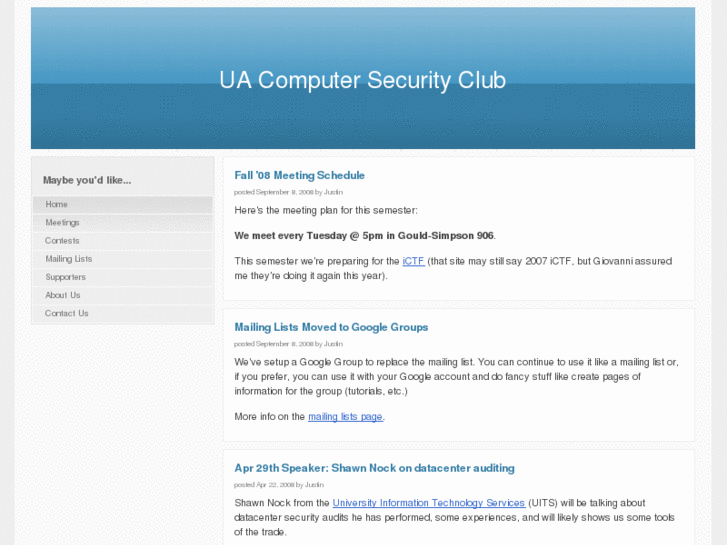Open the Contact Us page

[x=66, y=313]
